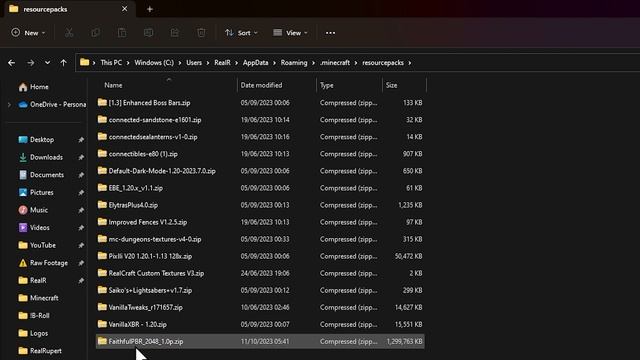Screen dimensions: 640x360
Task: Add a new tab with plus button
Action: point(149,9)
